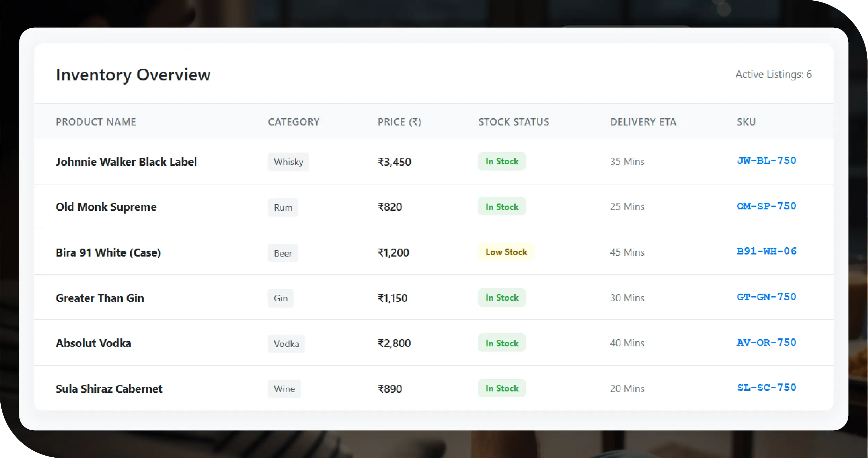
Task: Follow the AV-OR-750 SKU link
Action: click(x=766, y=343)
